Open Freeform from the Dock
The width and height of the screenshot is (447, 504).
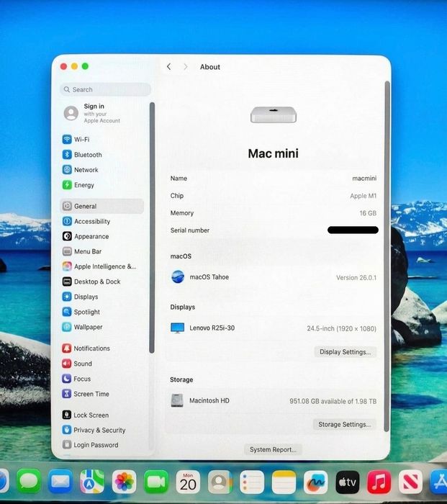pos(315,482)
